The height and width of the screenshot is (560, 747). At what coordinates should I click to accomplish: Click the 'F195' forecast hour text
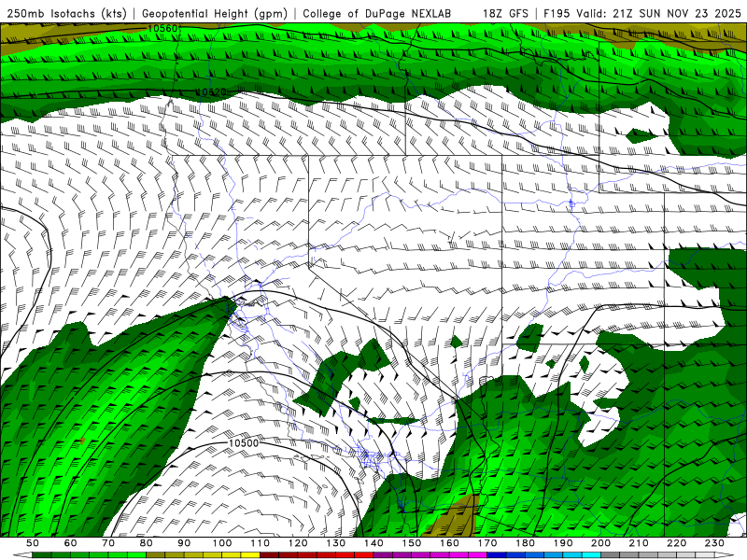557,13
